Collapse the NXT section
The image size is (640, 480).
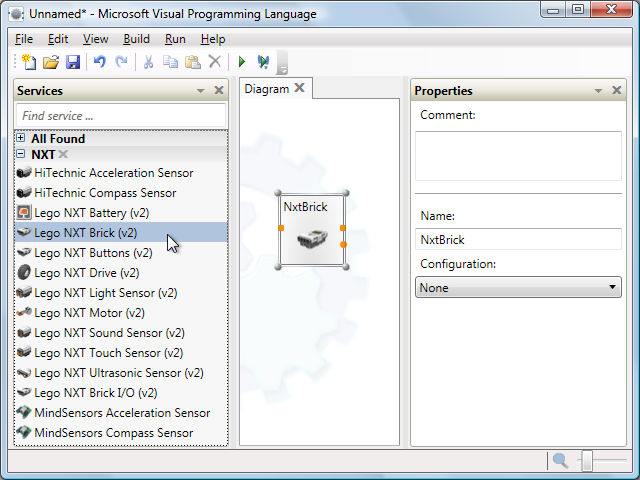click(x=20, y=154)
